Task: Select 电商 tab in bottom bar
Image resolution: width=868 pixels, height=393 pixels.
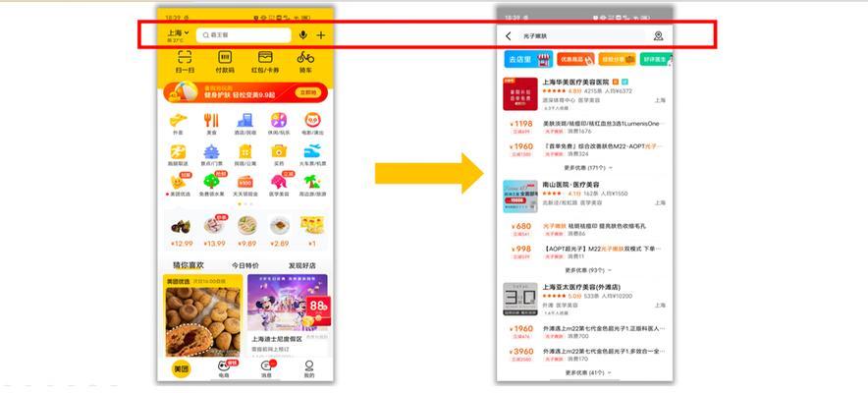Action: click(x=224, y=369)
